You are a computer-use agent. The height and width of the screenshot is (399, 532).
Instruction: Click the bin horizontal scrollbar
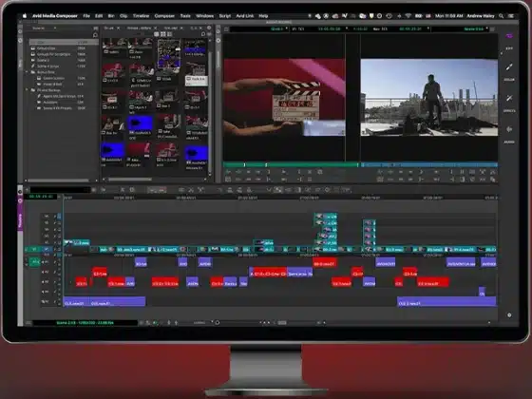130,180
